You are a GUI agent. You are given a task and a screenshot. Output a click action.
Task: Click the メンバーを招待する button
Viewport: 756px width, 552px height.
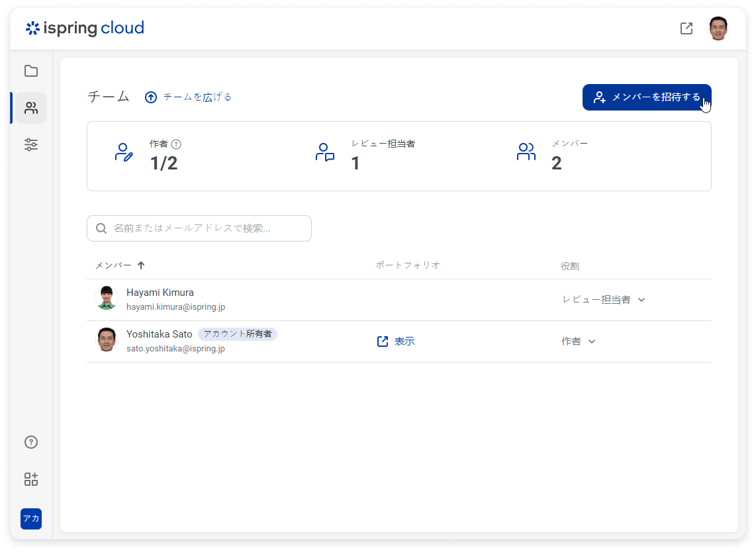[646, 97]
